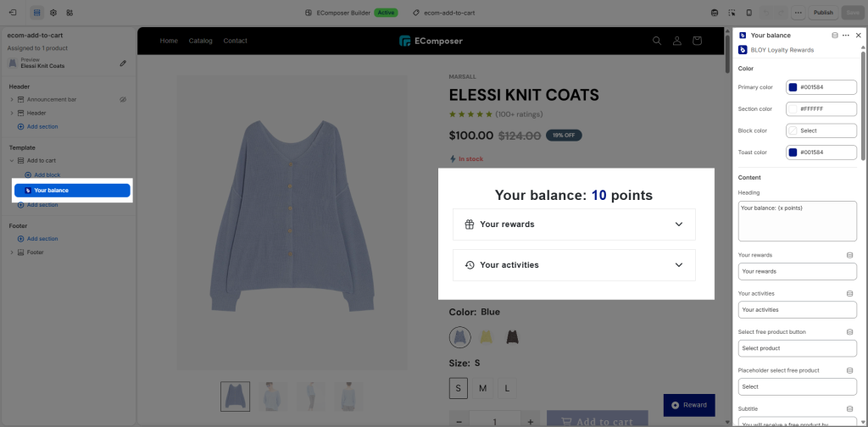This screenshot has height=427, width=868.
Task: Click the dynamic source icon beside Your rewards field
Action: click(849, 255)
